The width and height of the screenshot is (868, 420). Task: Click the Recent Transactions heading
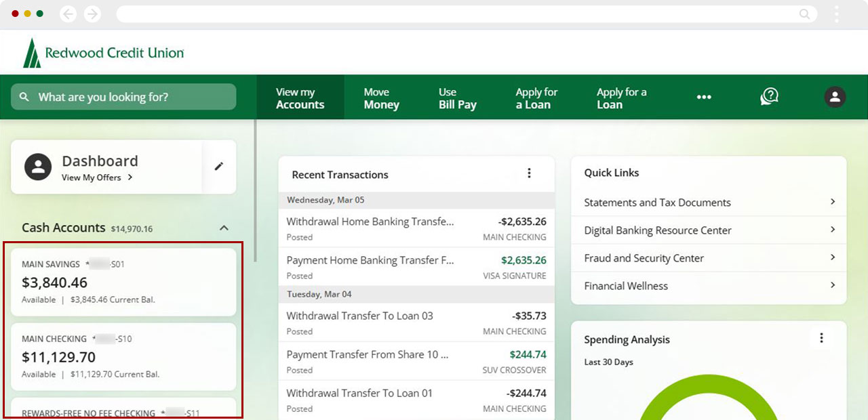(x=340, y=174)
